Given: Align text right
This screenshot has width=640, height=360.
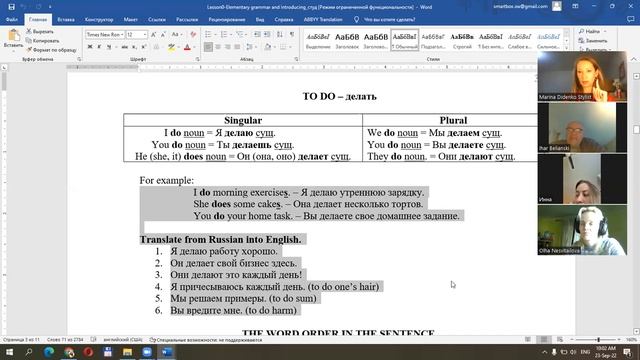Looking at the screenshot, I should tap(228, 47).
